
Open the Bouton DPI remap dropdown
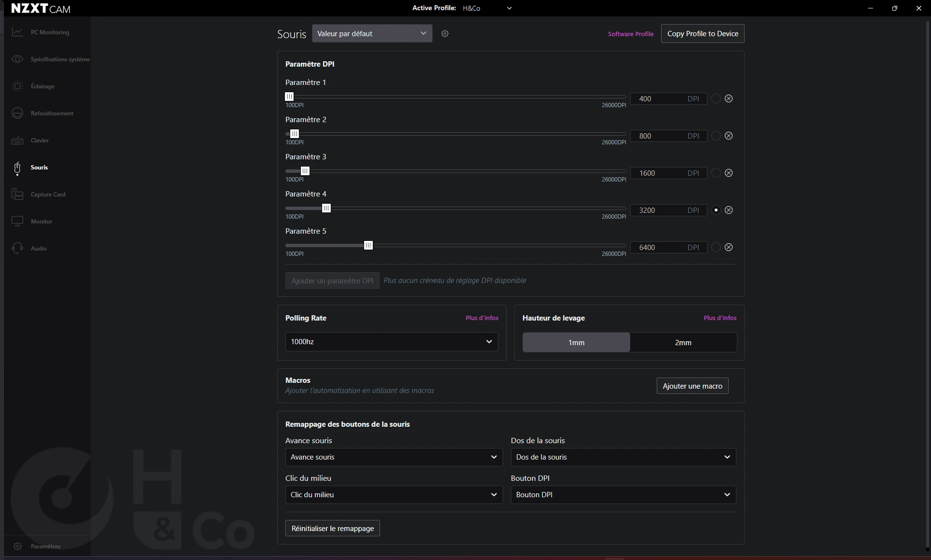pos(623,494)
